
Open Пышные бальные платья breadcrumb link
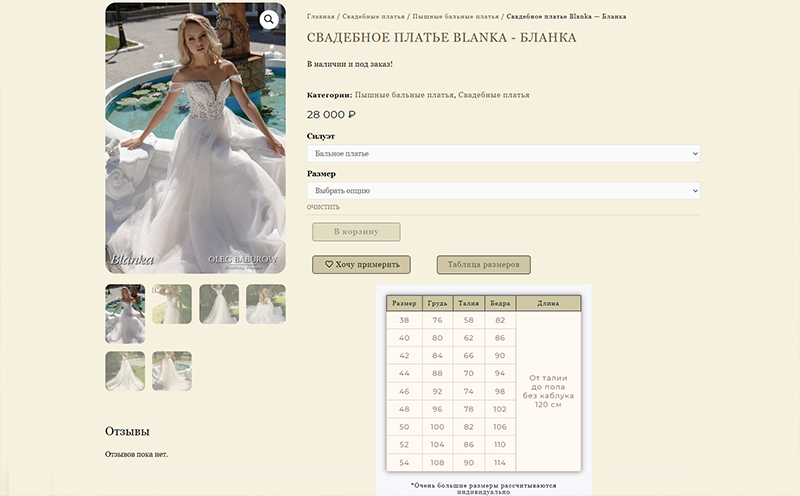point(456,16)
